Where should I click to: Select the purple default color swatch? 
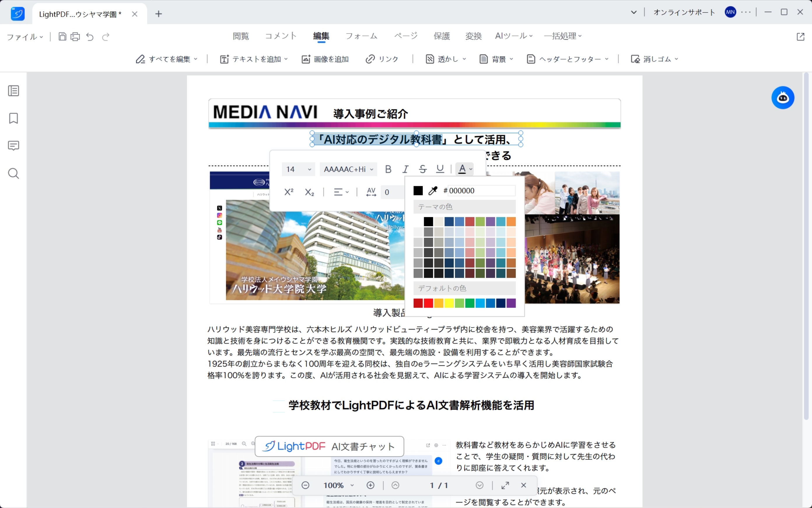pyautogui.click(x=511, y=303)
